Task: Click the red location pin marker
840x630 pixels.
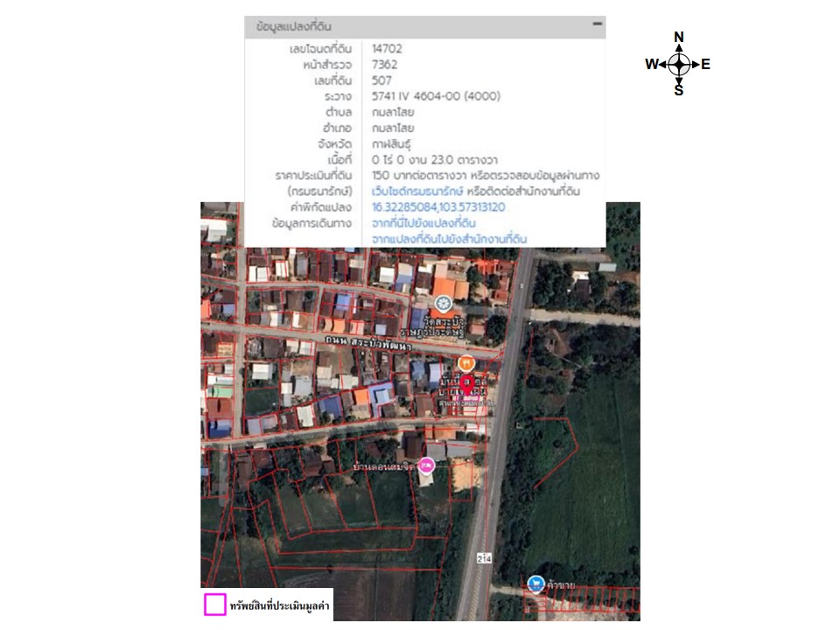Action: 467,383
